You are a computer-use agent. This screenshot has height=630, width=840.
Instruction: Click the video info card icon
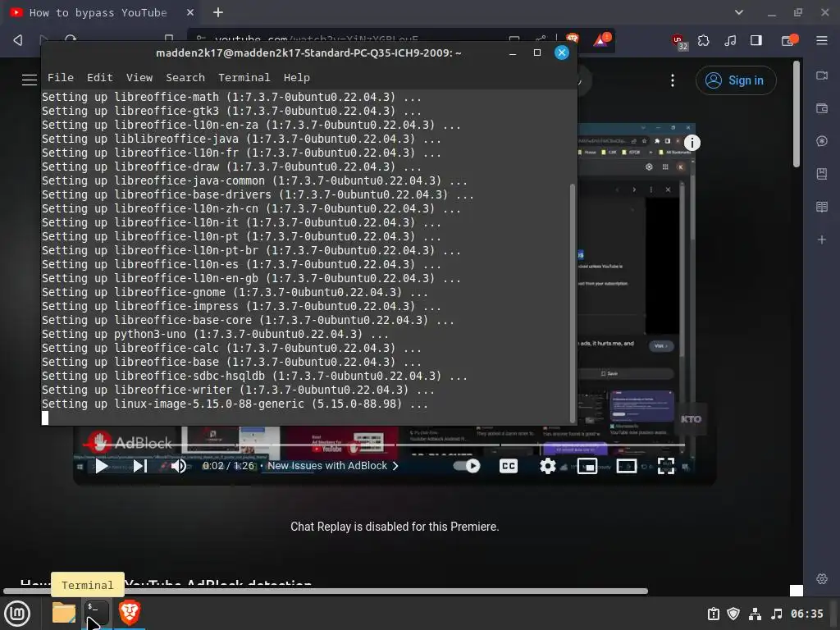click(692, 143)
